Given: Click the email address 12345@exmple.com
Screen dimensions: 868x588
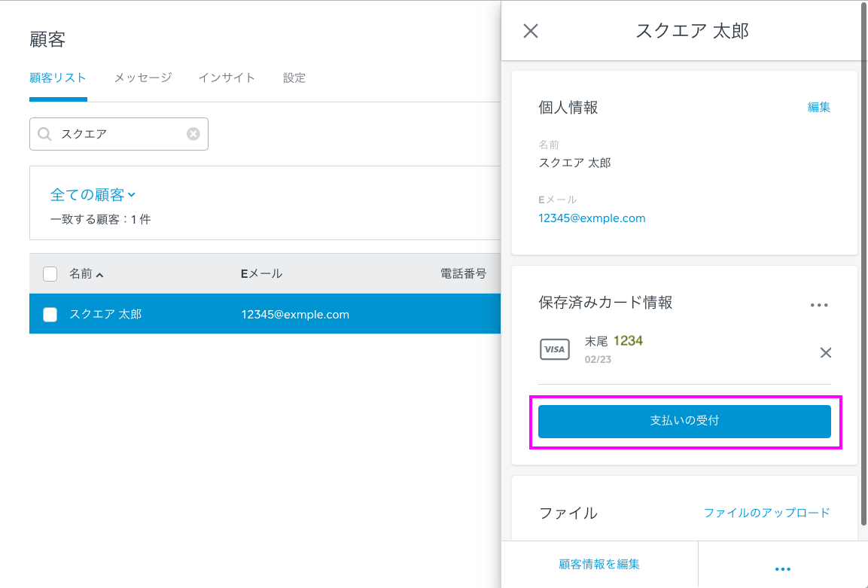Looking at the screenshot, I should (x=592, y=218).
